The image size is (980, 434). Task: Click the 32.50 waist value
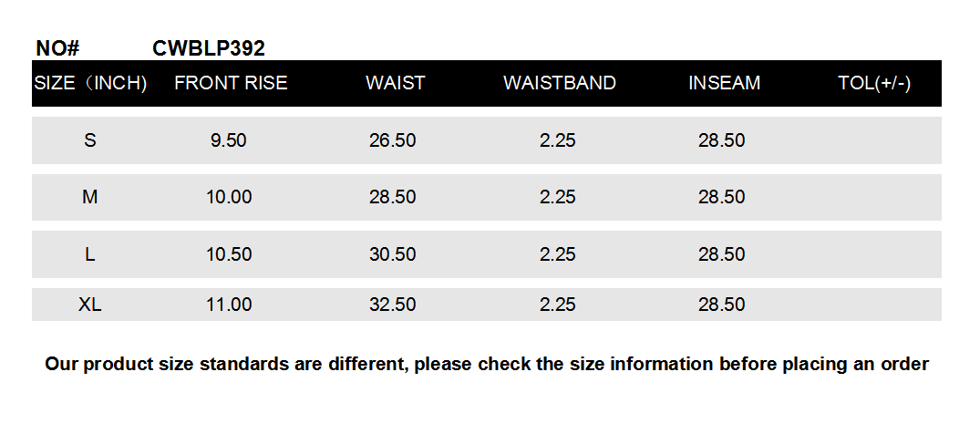(393, 305)
